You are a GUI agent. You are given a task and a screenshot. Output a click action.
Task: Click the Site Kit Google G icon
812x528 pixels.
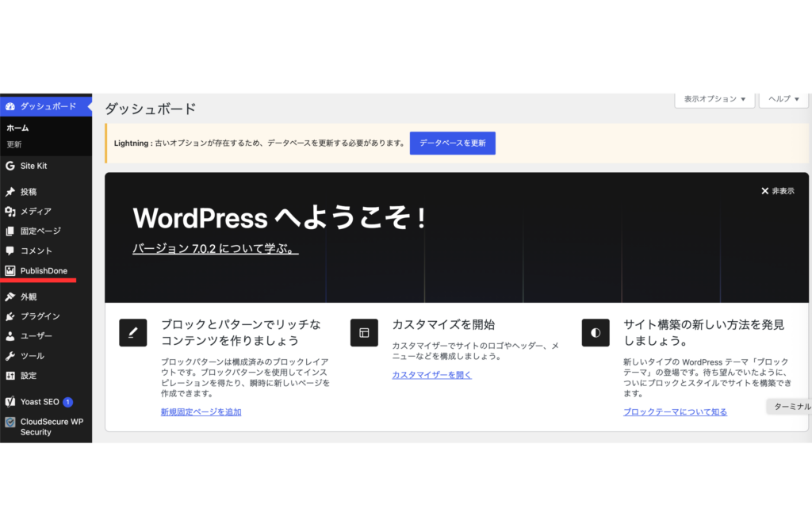tap(10, 166)
